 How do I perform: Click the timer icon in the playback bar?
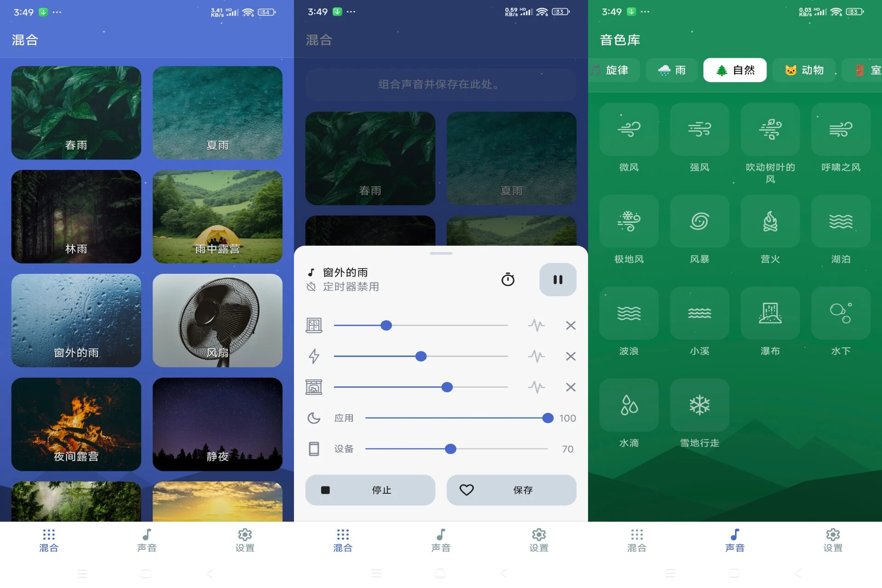click(509, 278)
